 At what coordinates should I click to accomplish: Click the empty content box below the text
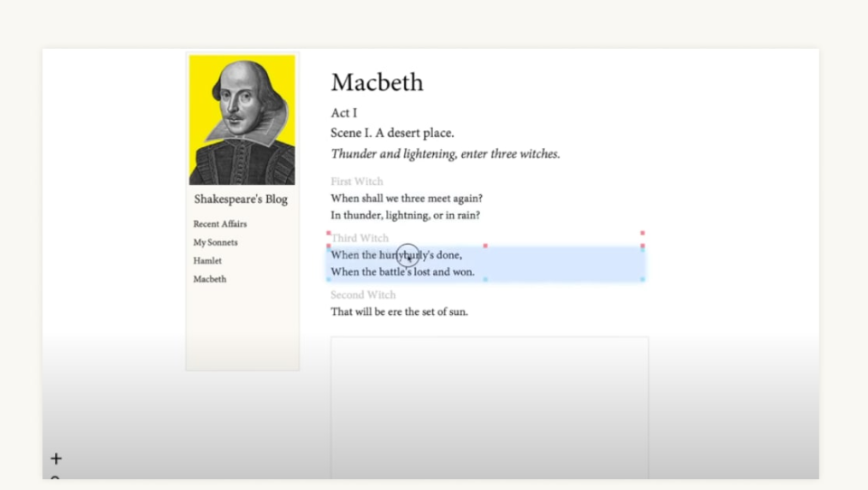(489, 406)
